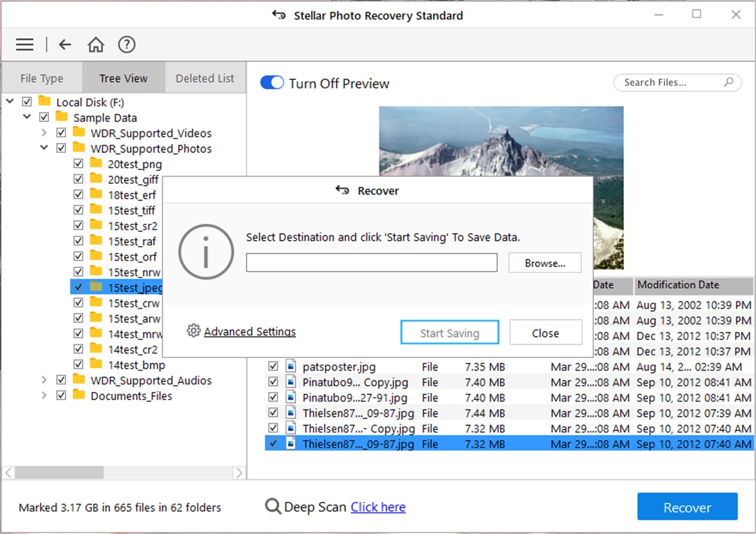Screen dimensions: 756x534
Task: Click the WDR_Supported_Audios folder icon
Action: tap(79, 380)
